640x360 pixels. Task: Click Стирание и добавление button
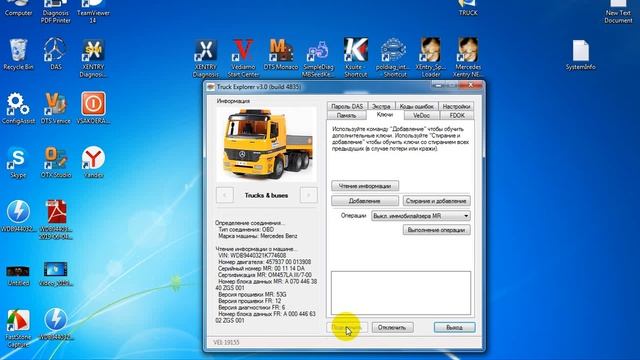[436, 201]
